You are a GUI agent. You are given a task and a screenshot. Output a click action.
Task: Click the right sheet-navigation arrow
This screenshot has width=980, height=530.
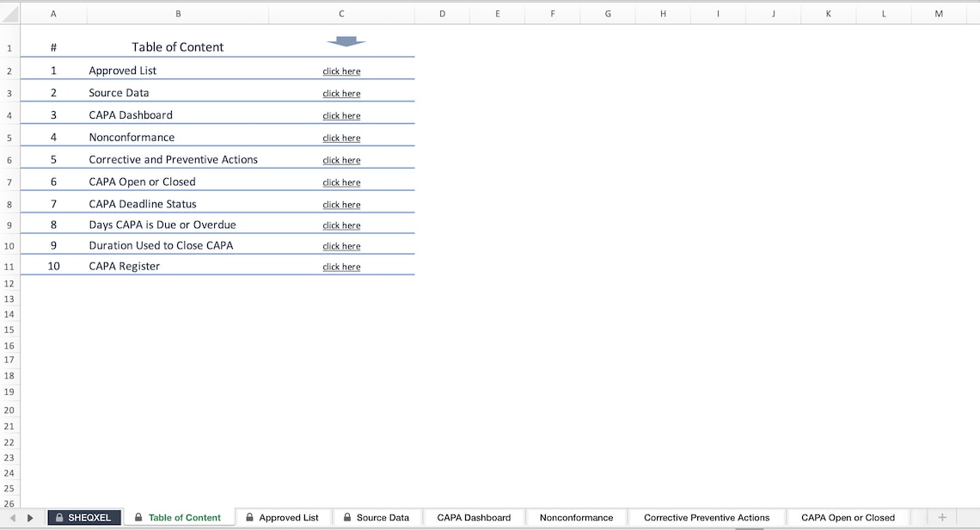pyautogui.click(x=29, y=517)
